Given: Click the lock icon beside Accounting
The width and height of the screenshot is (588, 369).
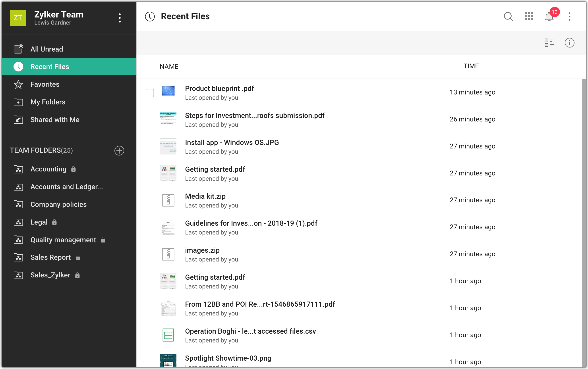Looking at the screenshot, I should point(73,169).
